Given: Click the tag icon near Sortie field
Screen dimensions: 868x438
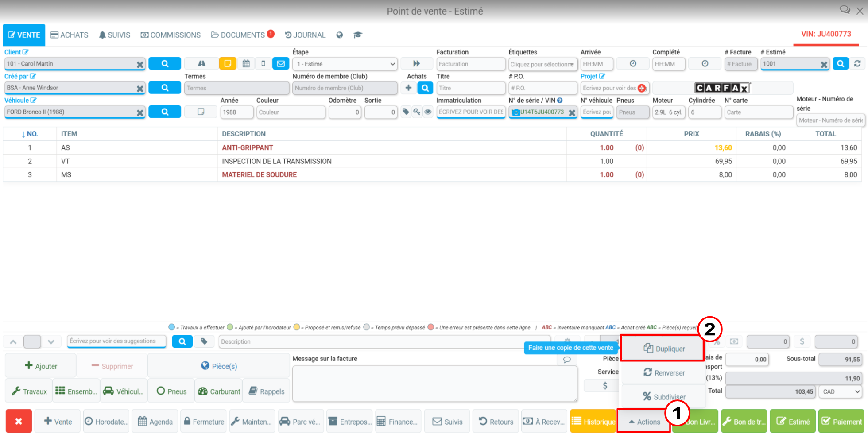Looking at the screenshot, I should coord(406,112).
